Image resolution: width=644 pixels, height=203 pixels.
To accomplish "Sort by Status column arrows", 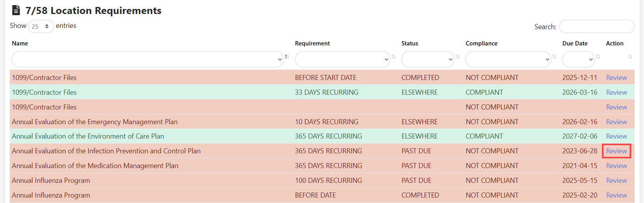I will click(458, 57).
